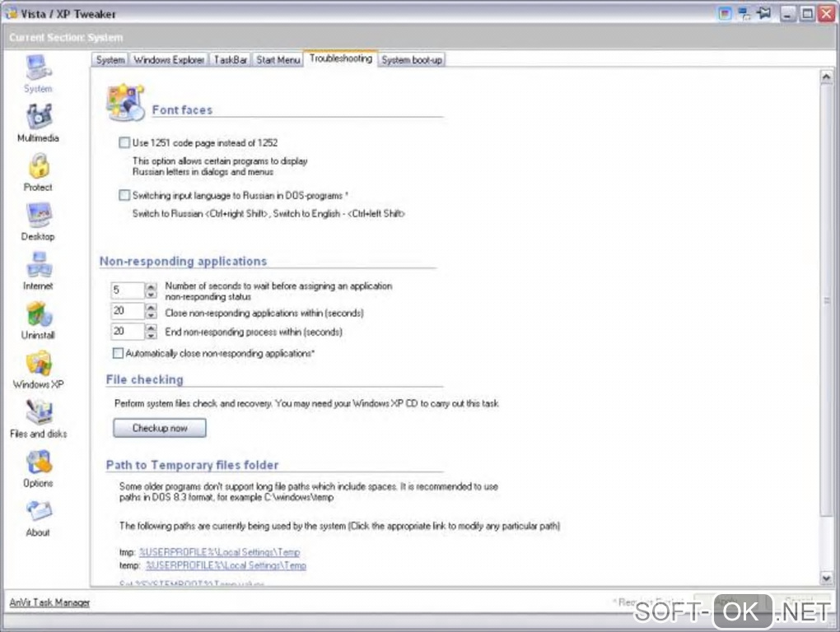The image size is (840, 632).
Task: Click the scrollbar down arrow
Action: coord(826,578)
